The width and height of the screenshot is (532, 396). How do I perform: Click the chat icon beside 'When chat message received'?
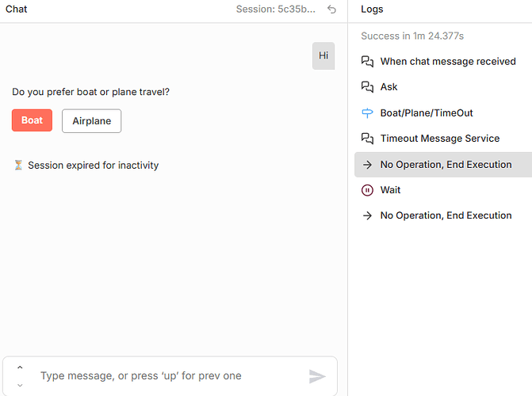tap(367, 61)
